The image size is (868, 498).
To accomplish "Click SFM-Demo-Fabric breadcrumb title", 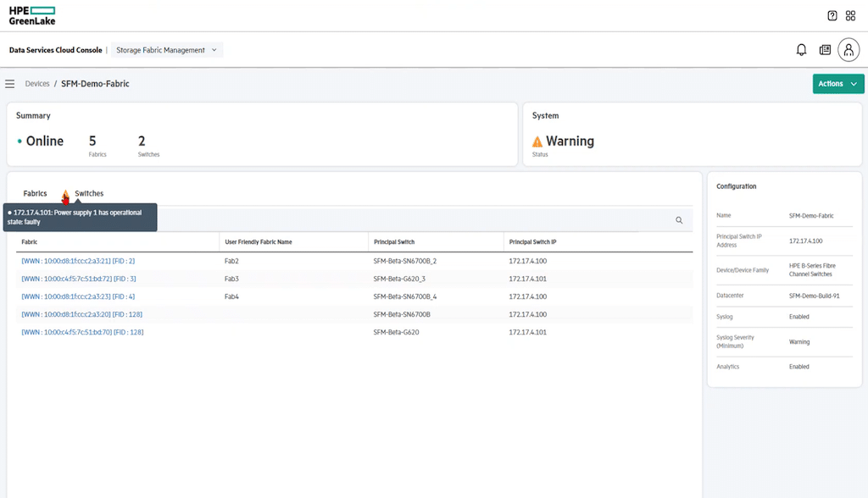I will point(95,84).
